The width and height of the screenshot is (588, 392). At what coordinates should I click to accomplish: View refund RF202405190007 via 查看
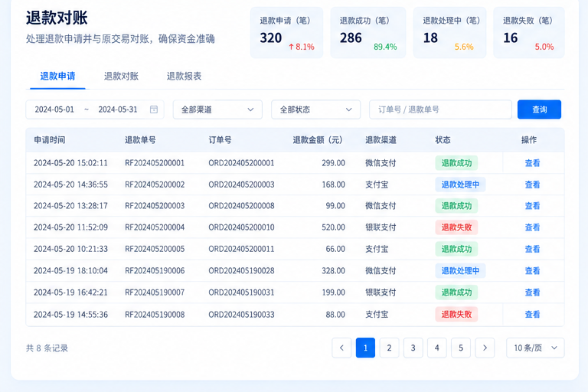pyautogui.click(x=532, y=292)
